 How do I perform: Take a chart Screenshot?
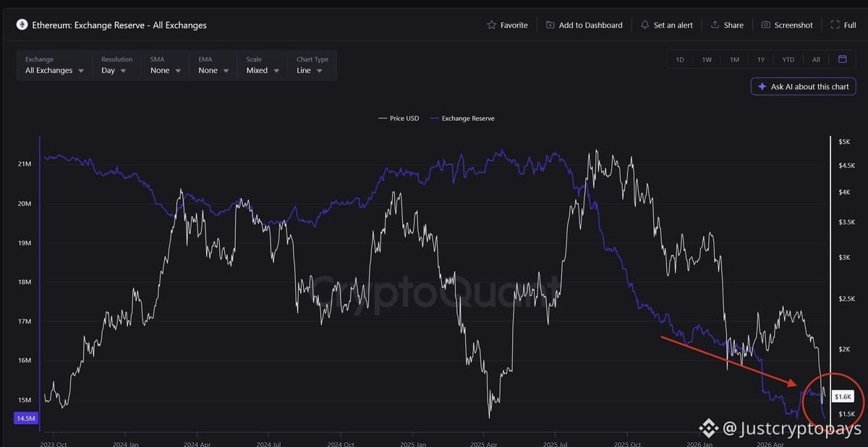point(787,25)
